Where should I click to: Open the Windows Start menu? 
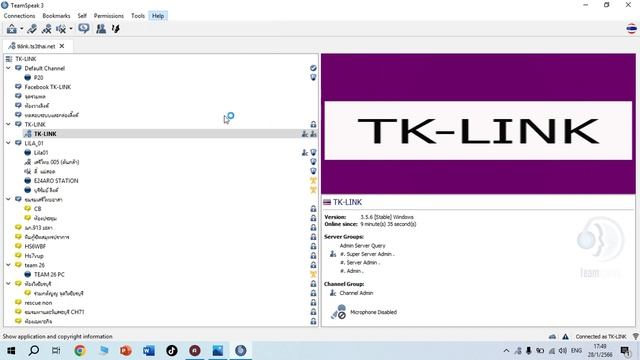pyautogui.click(x=11, y=351)
